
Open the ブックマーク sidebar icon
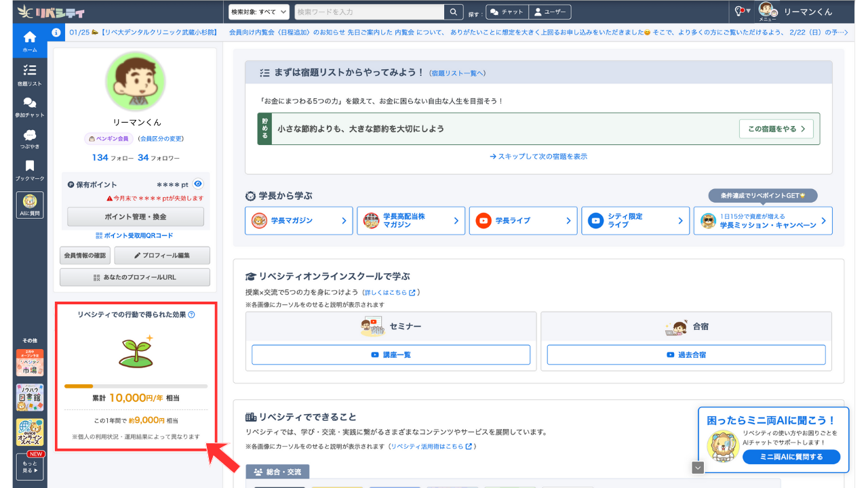pos(28,169)
